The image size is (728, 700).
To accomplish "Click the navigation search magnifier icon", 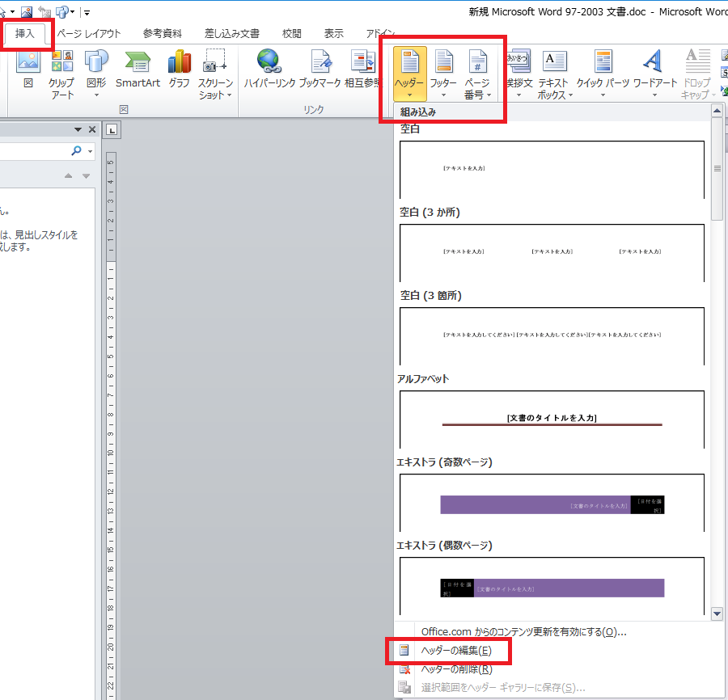I will point(77,150).
